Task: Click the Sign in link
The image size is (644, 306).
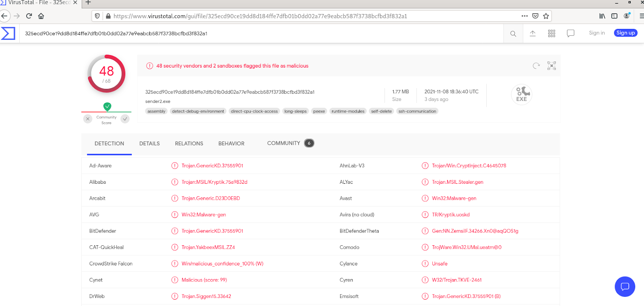Action: pos(597,33)
